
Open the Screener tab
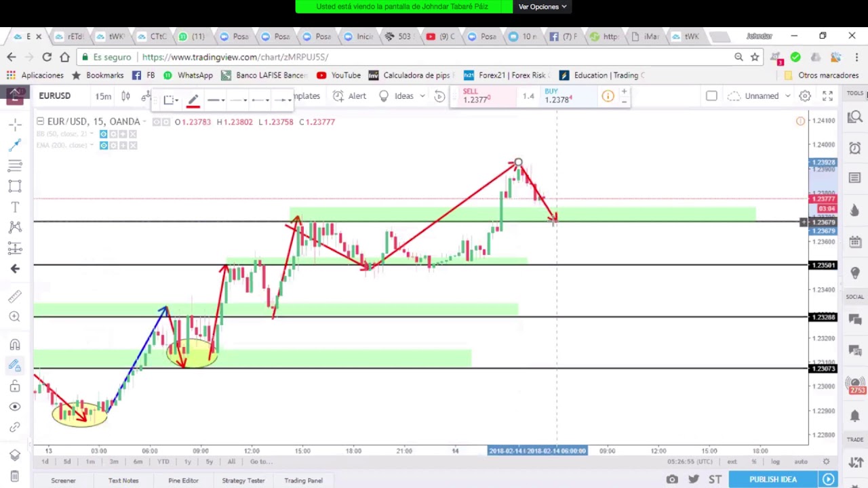point(63,481)
